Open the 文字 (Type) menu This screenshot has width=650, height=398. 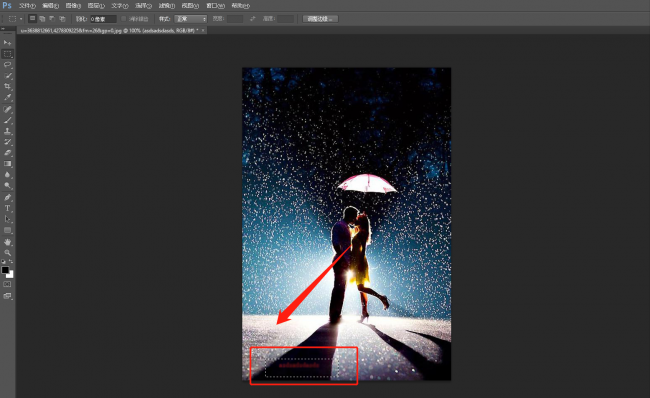pos(120,6)
